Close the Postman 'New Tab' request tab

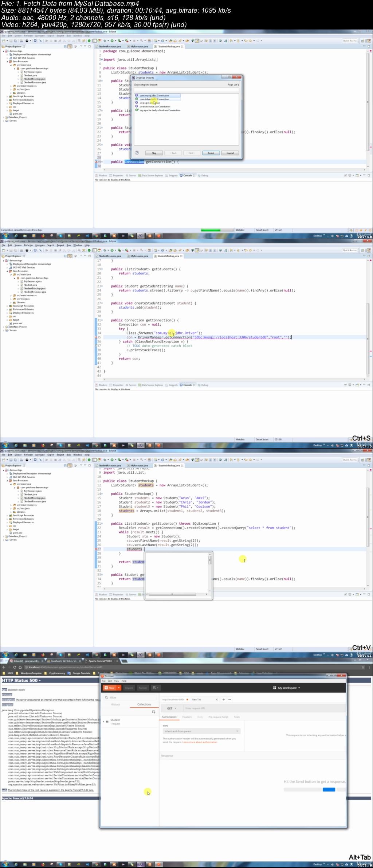pyautogui.click(x=217, y=699)
